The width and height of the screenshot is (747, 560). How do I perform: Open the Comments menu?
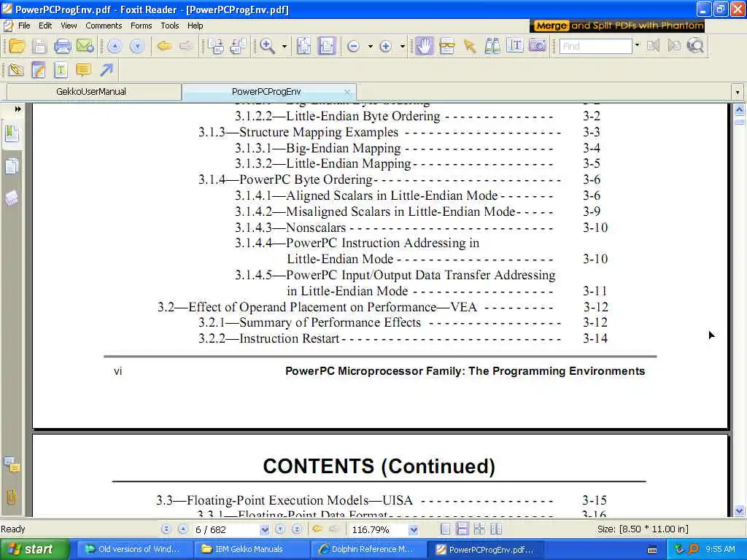(x=104, y=26)
